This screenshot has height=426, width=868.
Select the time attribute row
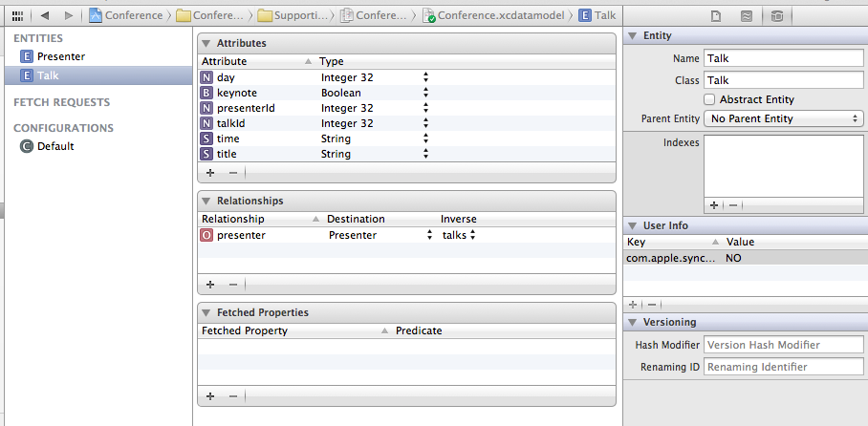406,138
